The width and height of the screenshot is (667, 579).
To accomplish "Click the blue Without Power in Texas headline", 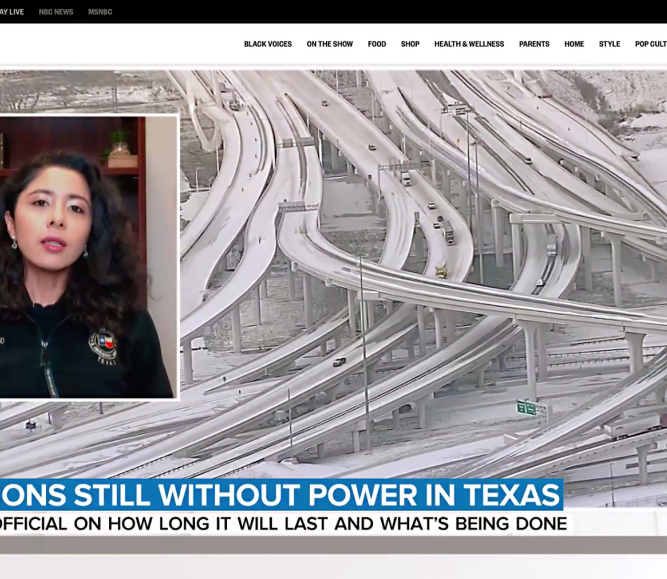I will point(280,494).
